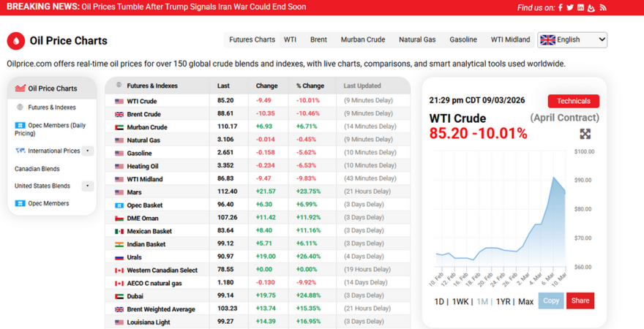The image size is (644, 329).
Task: Switch chart range to 1D
Action: (439, 301)
